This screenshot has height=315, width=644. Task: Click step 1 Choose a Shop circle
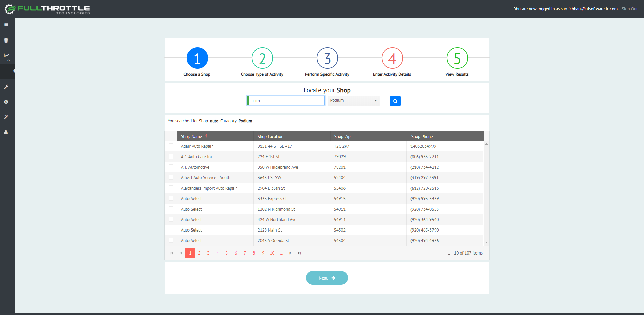pos(197,58)
